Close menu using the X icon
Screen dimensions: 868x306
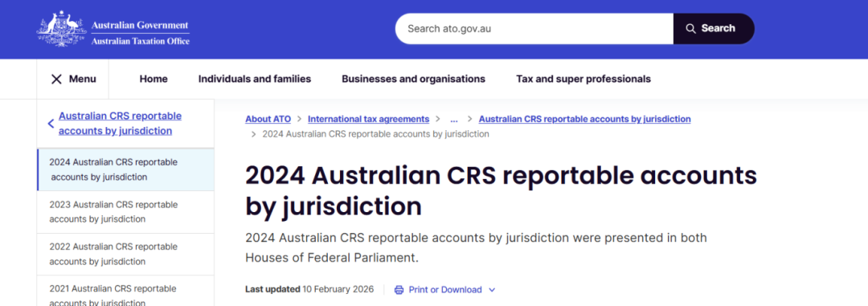56,80
